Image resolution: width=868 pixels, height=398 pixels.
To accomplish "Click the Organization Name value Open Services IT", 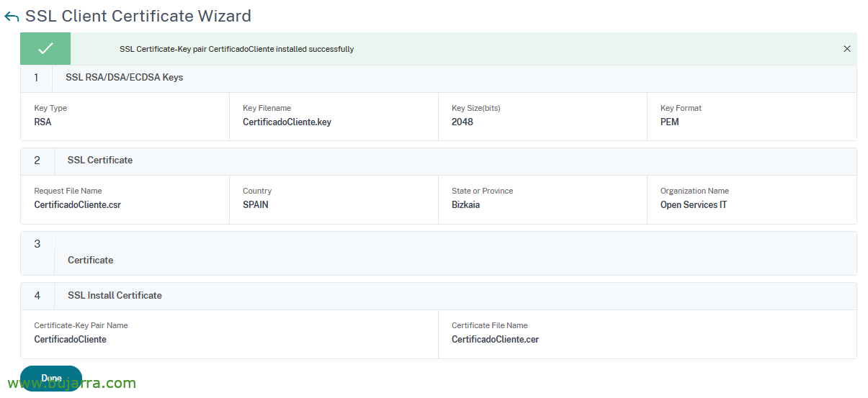I will coord(694,205).
